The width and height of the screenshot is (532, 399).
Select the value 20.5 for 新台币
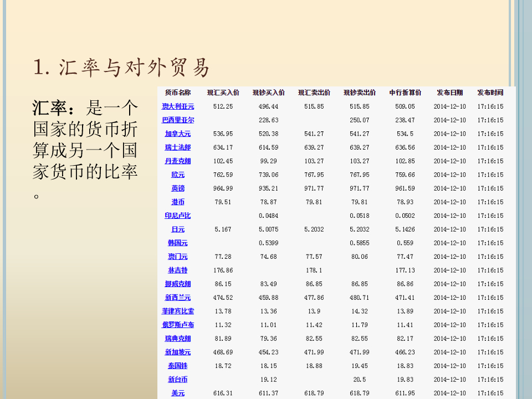[359, 379]
